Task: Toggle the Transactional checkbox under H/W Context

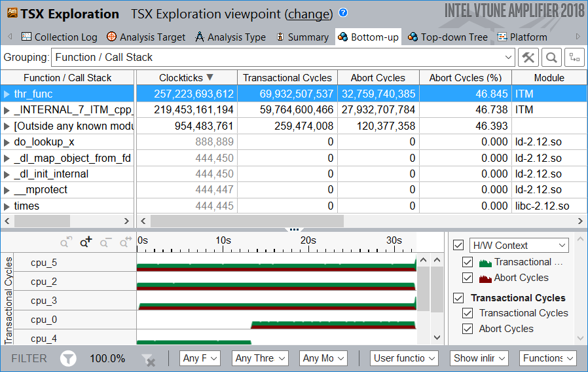Action: (x=468, y=262)
